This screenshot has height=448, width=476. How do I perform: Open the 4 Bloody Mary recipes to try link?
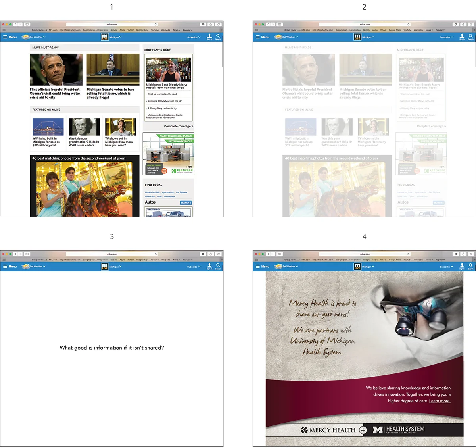coord(162,108)
